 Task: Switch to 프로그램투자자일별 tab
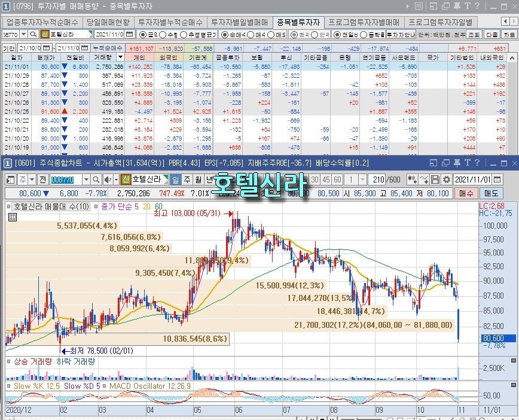pos(441,22)
